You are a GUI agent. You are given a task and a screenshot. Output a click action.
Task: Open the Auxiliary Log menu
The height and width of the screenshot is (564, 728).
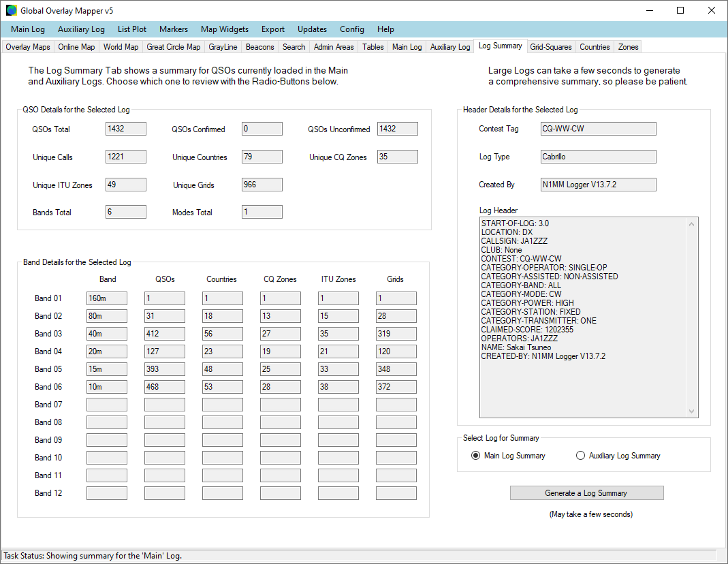(81, 29)
